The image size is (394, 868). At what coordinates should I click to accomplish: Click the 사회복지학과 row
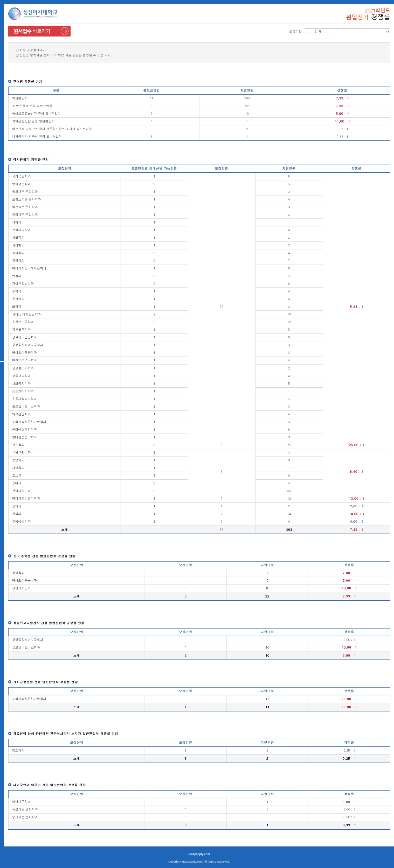(199, 383)
